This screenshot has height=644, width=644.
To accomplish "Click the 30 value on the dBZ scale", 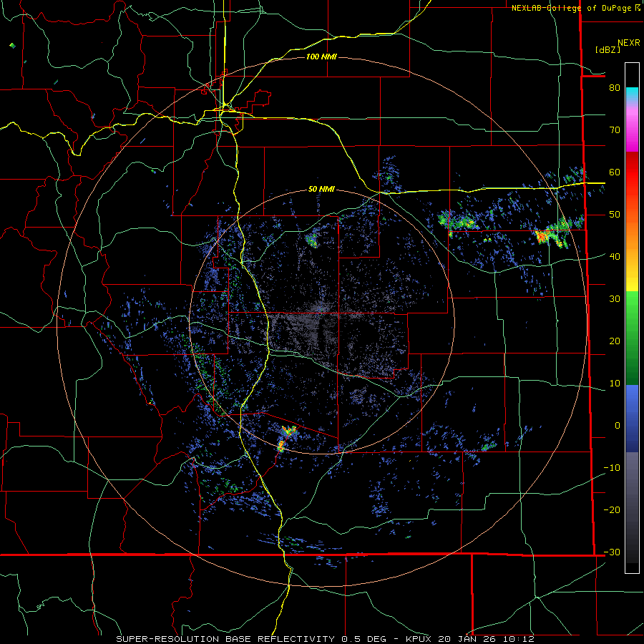I will point(615,298).
